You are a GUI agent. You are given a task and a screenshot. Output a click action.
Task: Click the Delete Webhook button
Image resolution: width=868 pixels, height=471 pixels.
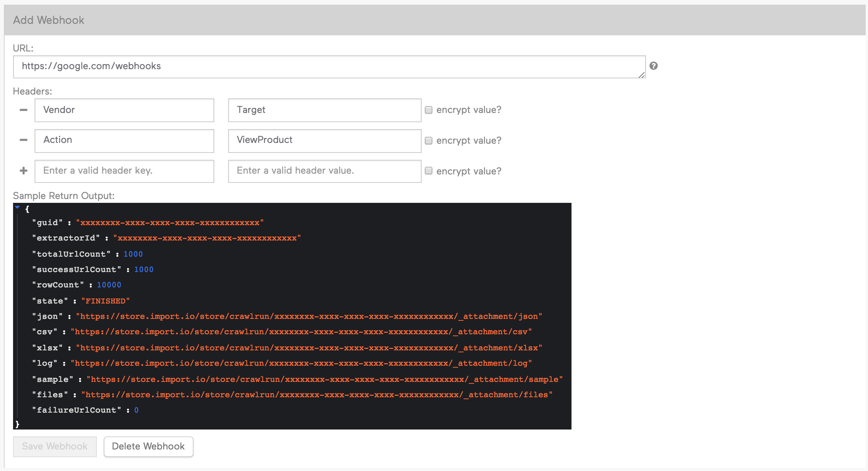148,446
